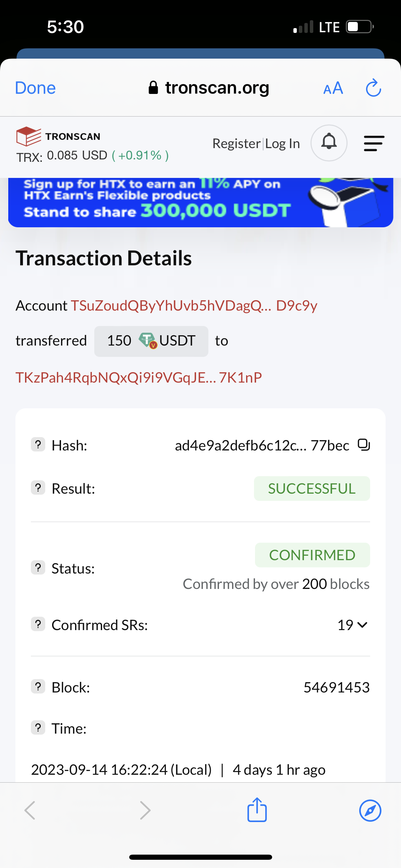Tap the help icon beside Block

click(x=38, y=687)
